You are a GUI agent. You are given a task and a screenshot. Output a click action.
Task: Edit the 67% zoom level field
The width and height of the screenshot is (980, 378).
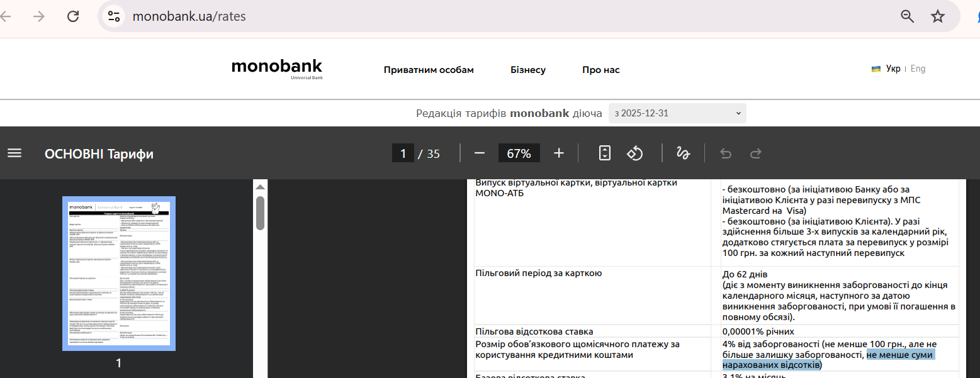tap(519, 153)
